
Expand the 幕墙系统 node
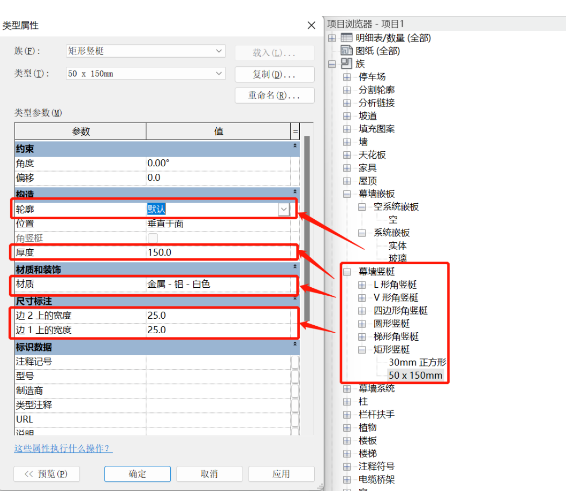[x=347, y=389]
